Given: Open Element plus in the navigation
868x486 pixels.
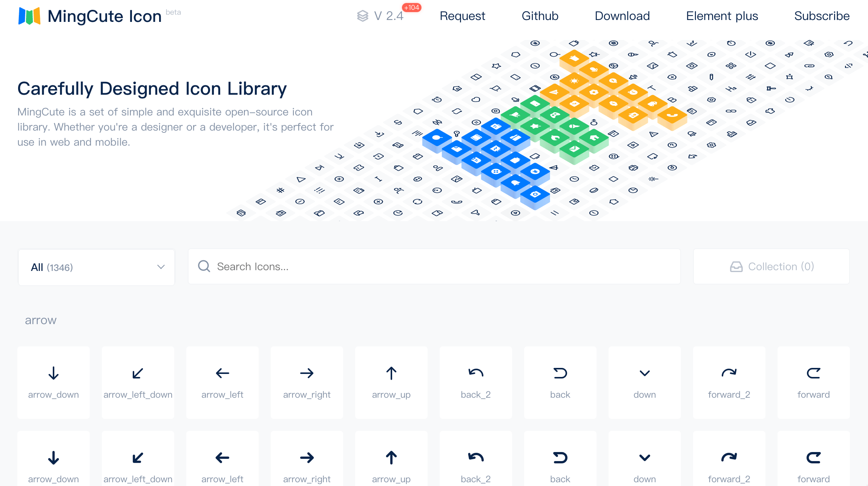Looking at the screenshot, I should (722, 16).
